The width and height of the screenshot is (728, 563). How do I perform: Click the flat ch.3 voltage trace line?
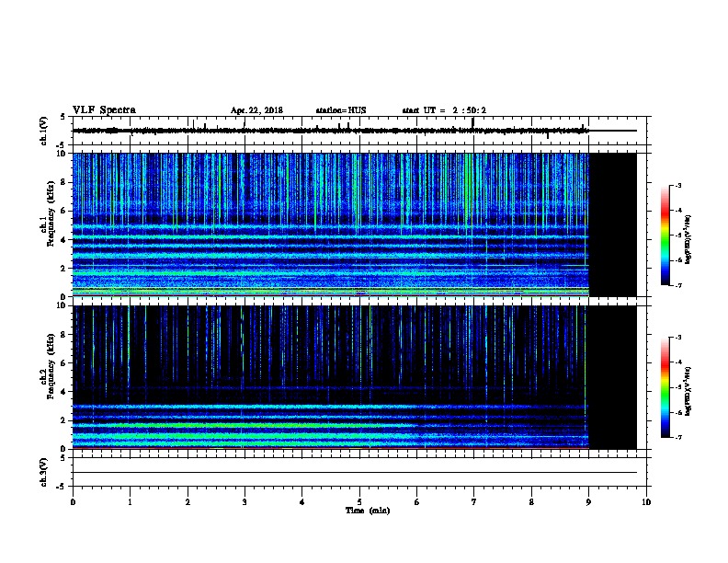point(354,473)
